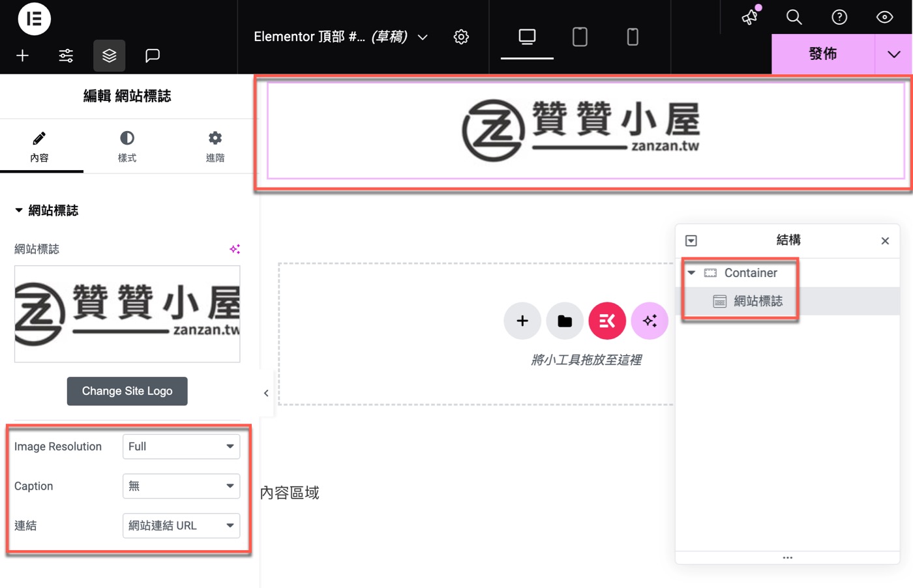This screenshot has width=913, height=588.
Task: Close the 結構 structure panel
Action: coord(885,241)
